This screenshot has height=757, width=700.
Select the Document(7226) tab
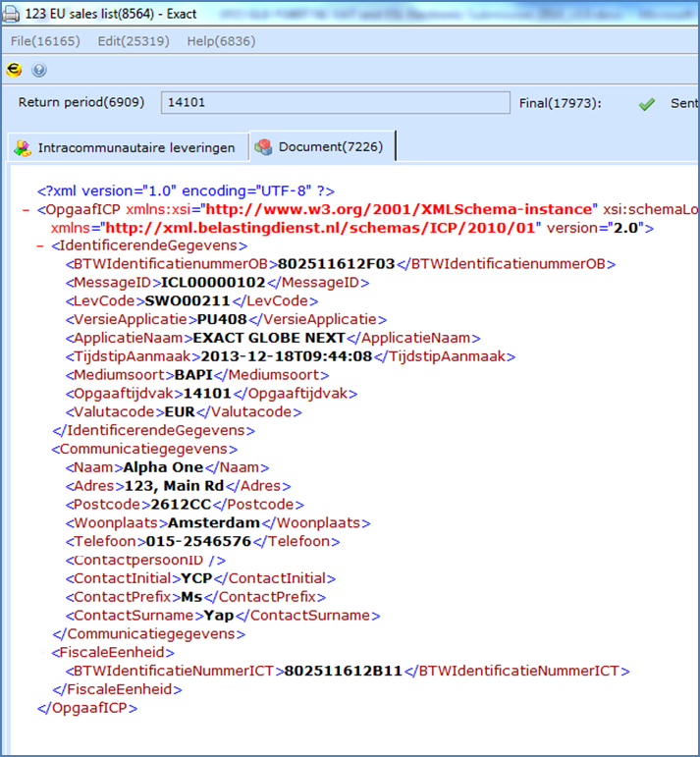click(322, 146)
